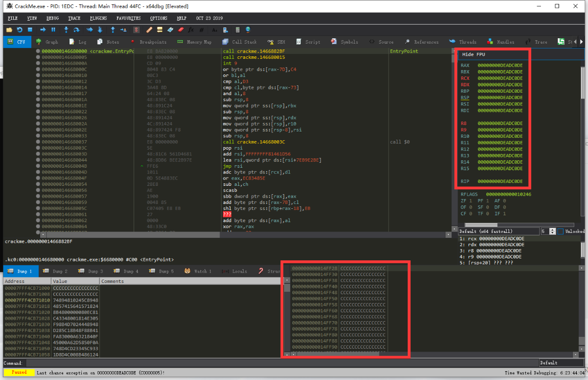Restart the debuggee with the restart icon
The image size is (588, 380).
(20, 29)
